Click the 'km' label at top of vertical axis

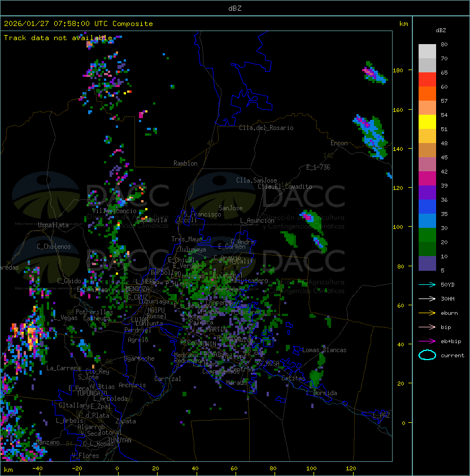[403, 24]
